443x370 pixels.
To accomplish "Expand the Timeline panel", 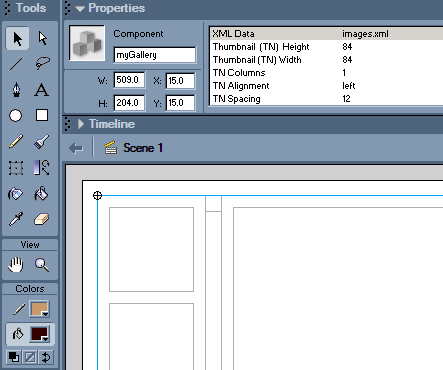I will tap(81, 124).
